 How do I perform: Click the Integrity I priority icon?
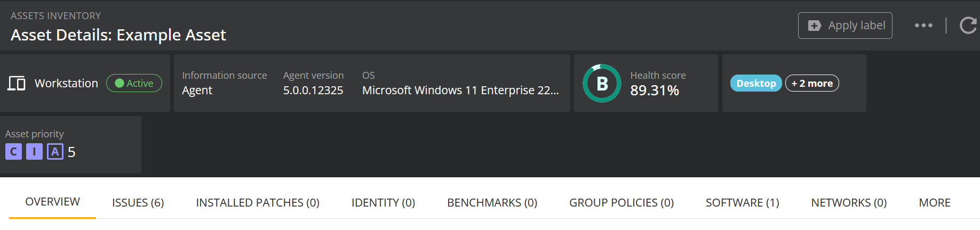point(34,152)
